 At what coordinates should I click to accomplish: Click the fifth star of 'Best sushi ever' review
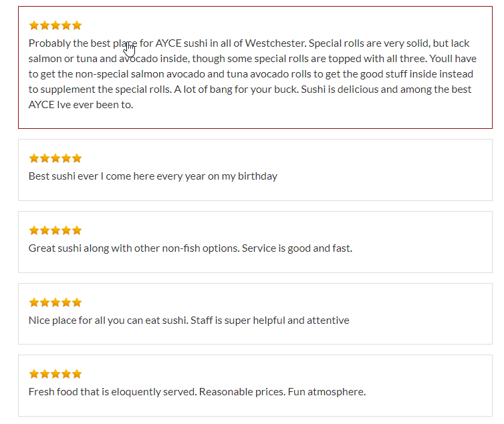[77, 158]
